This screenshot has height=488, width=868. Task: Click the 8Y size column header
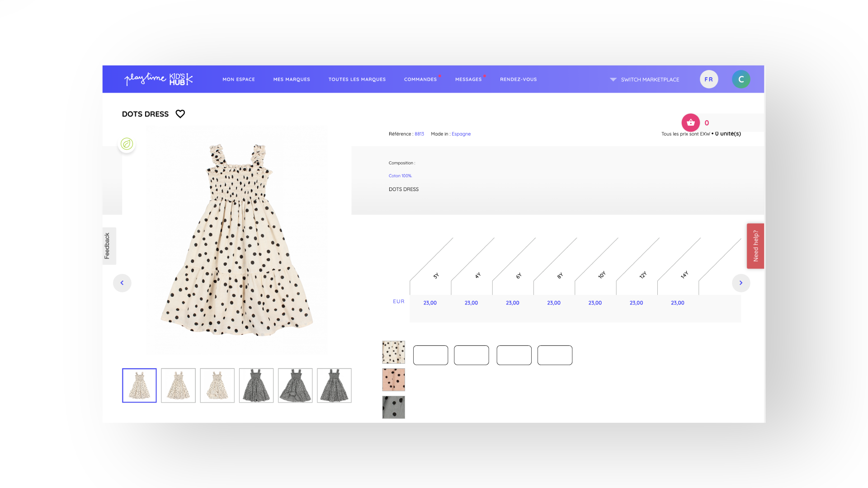tap(560, 276)
